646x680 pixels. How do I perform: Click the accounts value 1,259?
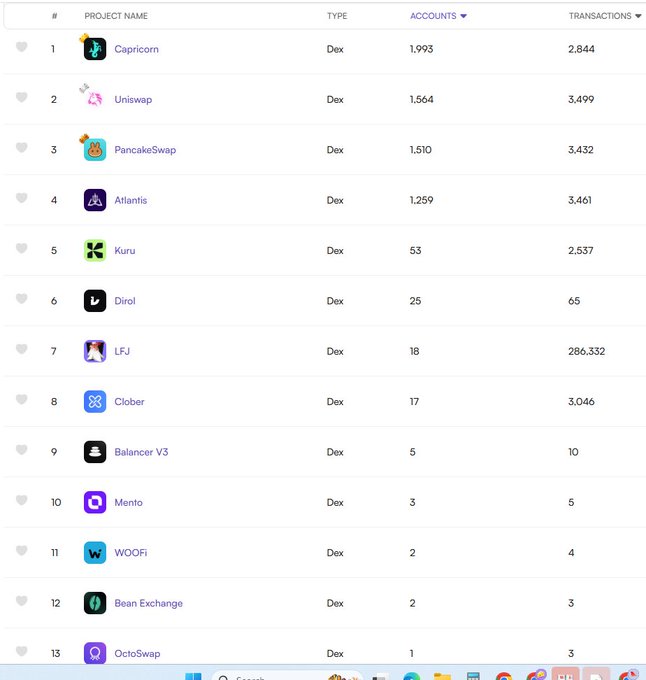(421, 200)
